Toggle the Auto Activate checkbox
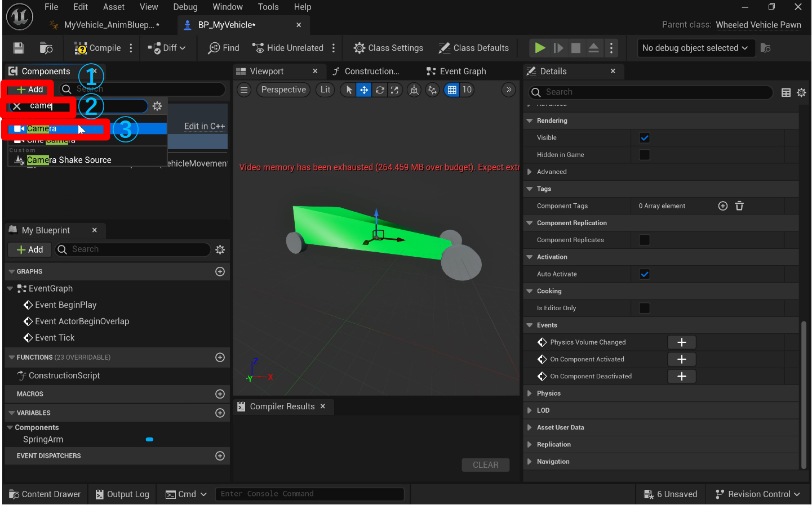Image resolution: width=812 pixels, height=505 pixels. coord(645,274)
